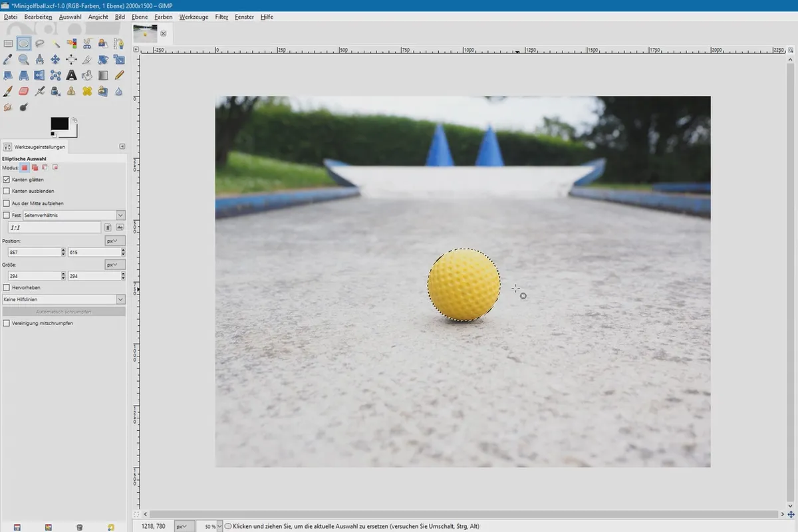Screen dimensions: 798x532
Task: Enable Aus der Mitte aufziehen checkbox
Action: click(7, 203)
